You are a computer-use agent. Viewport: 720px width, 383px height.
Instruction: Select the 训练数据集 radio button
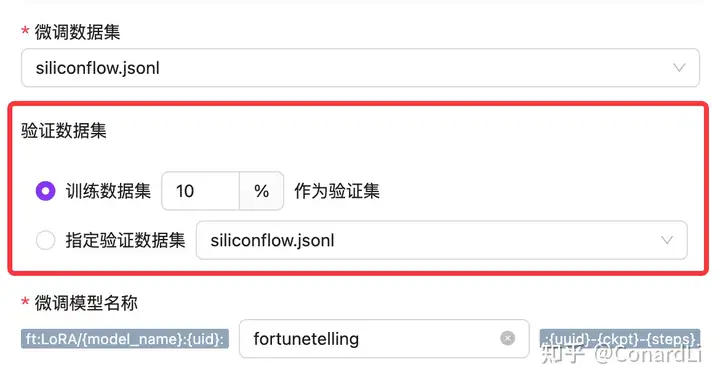click(45, 191)
